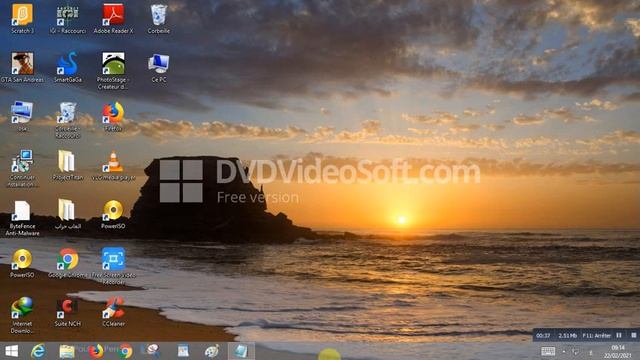Launch the IGI - Raccourci shortcut
Screen dimensions: 640x360
(x=68, y=18)
